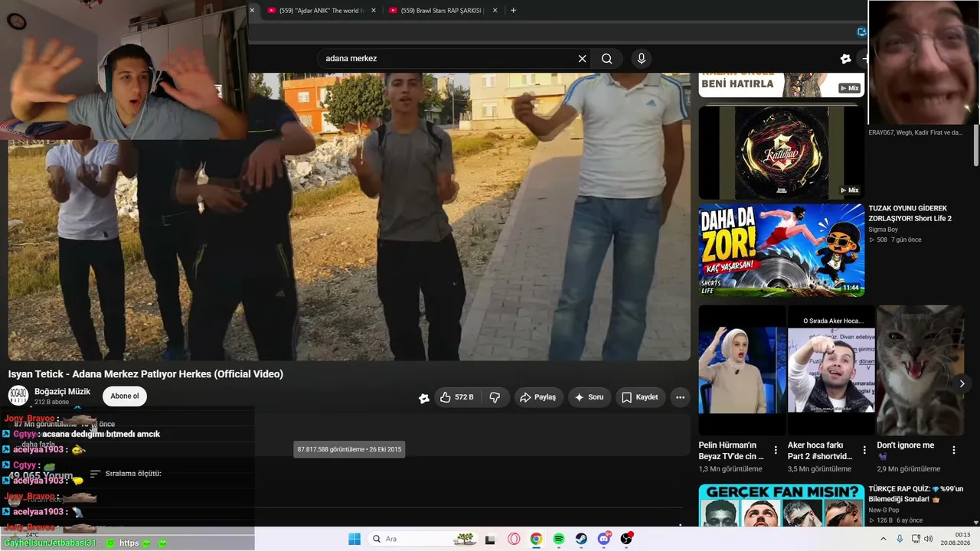Open Spotify from the taskbar
This screenshot has height=551, width=980.
click(559, 539)
